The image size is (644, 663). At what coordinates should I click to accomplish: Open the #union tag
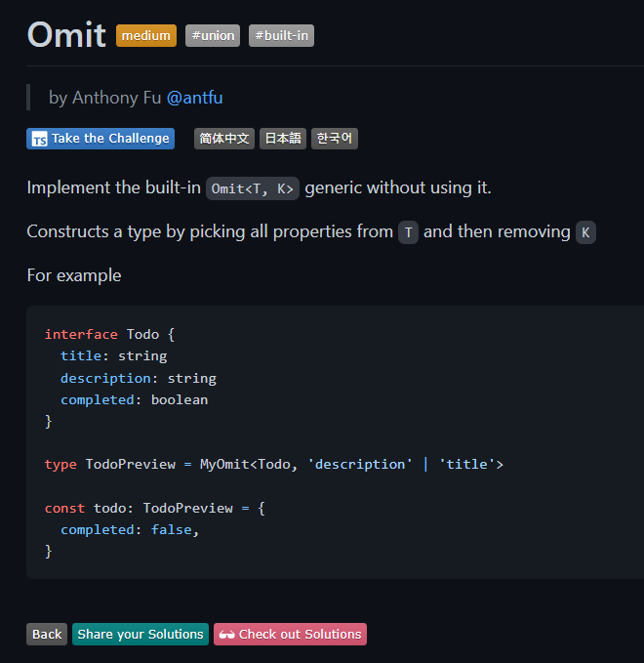tap(213, 36)
